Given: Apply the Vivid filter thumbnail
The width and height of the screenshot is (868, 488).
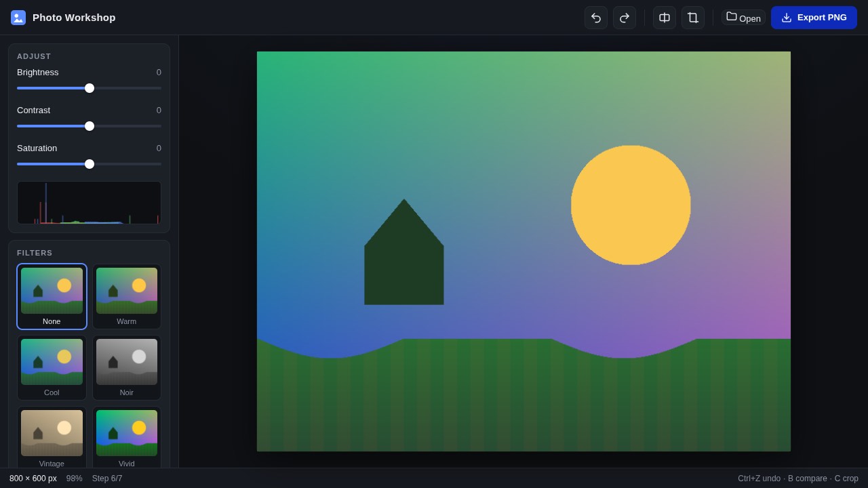Looking at the screenshot, I should [127, 437].
